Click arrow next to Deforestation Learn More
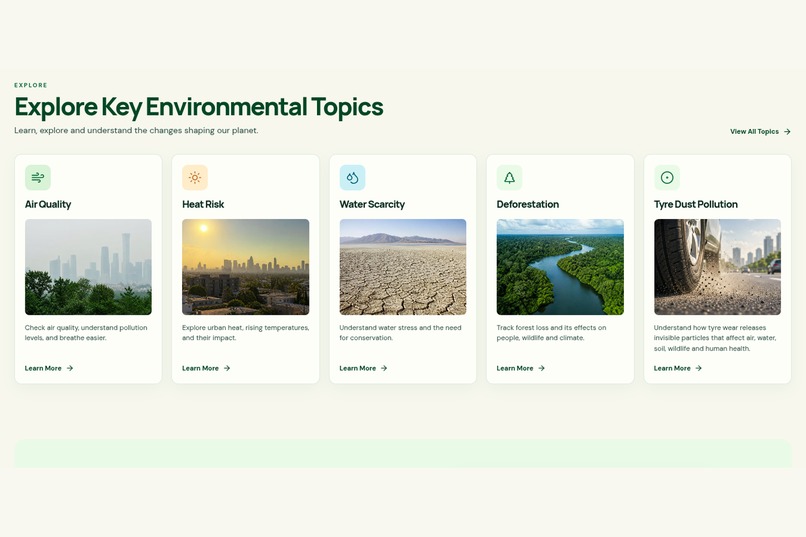806x537 pixels. coord(541,368)
